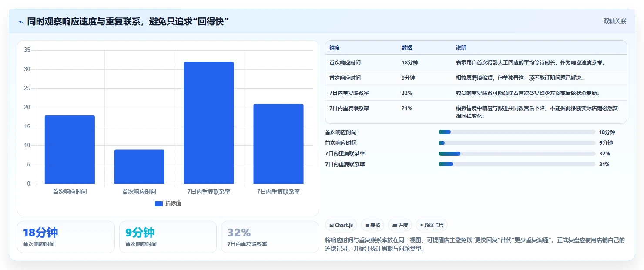This screenshot has width=644, height=270.
Task: Select the Chart.js chip label
Action: 344,225
